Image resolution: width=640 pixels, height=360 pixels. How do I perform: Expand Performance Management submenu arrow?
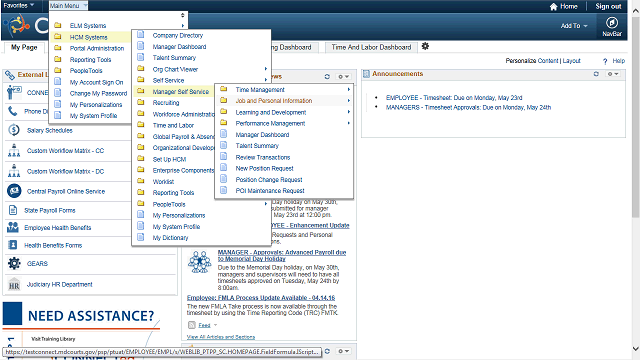(x=348, y=123)
